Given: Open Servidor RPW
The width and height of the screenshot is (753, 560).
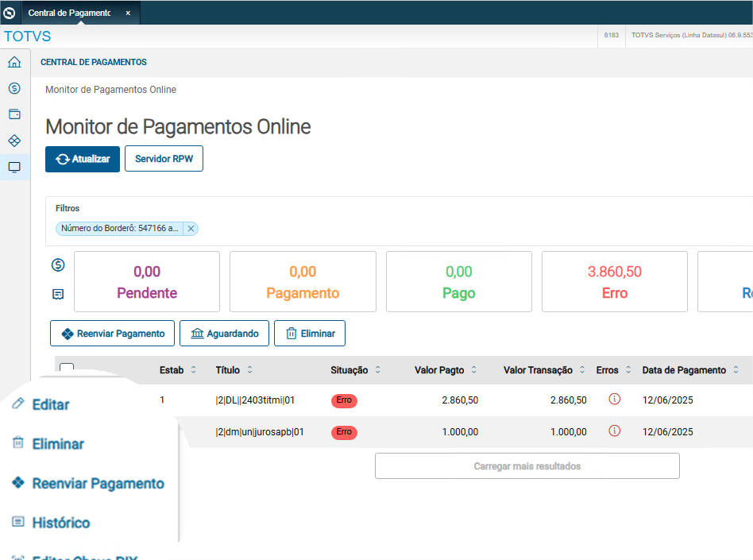Looking at the screenshot, I should [164, 159].
